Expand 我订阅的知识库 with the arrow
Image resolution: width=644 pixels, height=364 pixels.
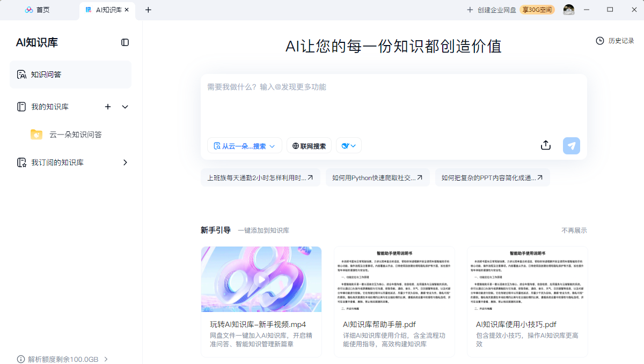pyautogui.click(x=125, y=162)
